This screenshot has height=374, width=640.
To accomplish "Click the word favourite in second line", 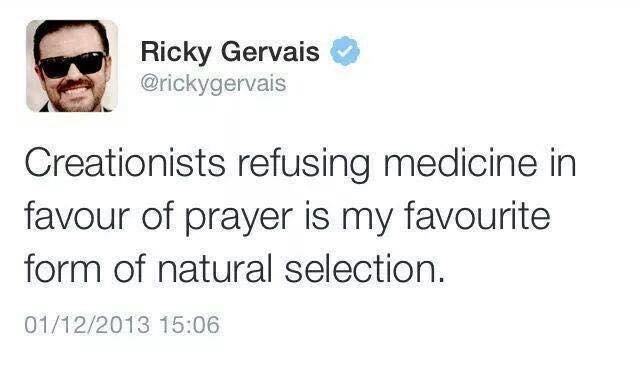I will click(x=477, y=215).
